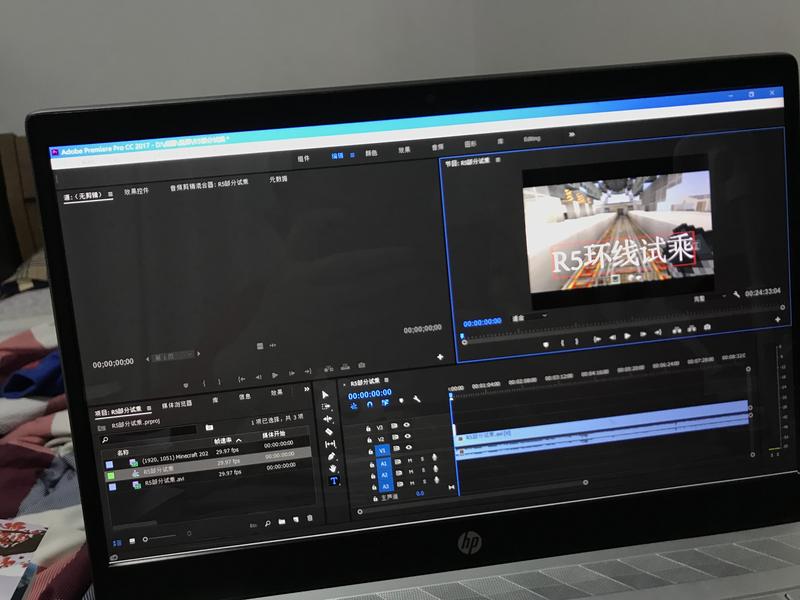Hide track V2 with eye icon

(408, 436)
